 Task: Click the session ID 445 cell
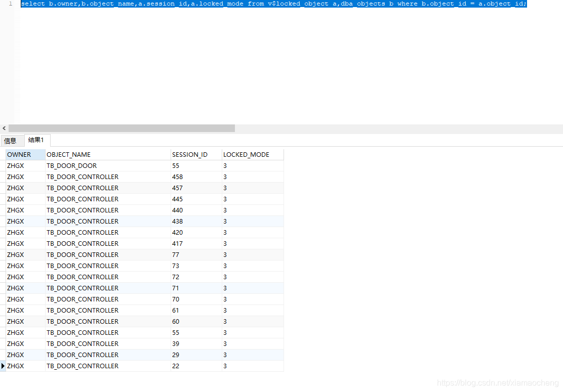coord(196,199)
